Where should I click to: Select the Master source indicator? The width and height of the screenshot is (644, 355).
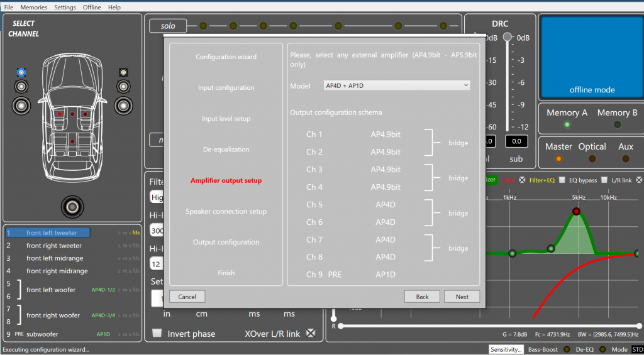[x=558, y=158]
